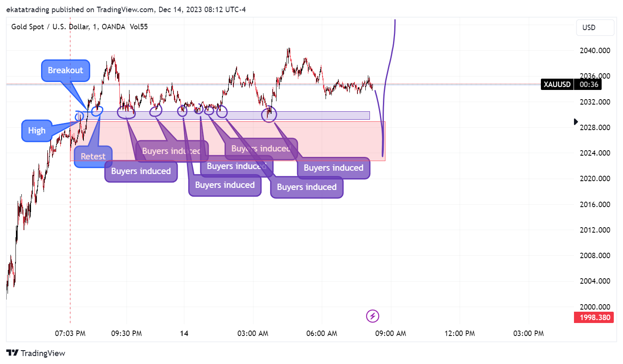
Task: Click the 06:00 AM time axis label
Action: coord(322,333)
